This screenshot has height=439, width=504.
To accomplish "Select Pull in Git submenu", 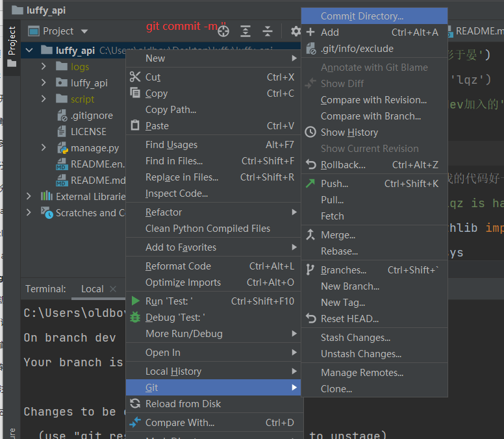I will 375,200.
